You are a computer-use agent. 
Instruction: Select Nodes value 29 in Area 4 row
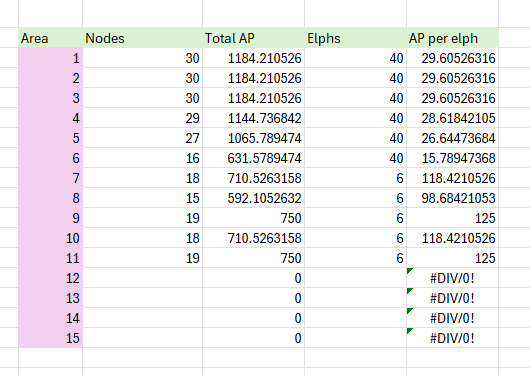point(143,118)
